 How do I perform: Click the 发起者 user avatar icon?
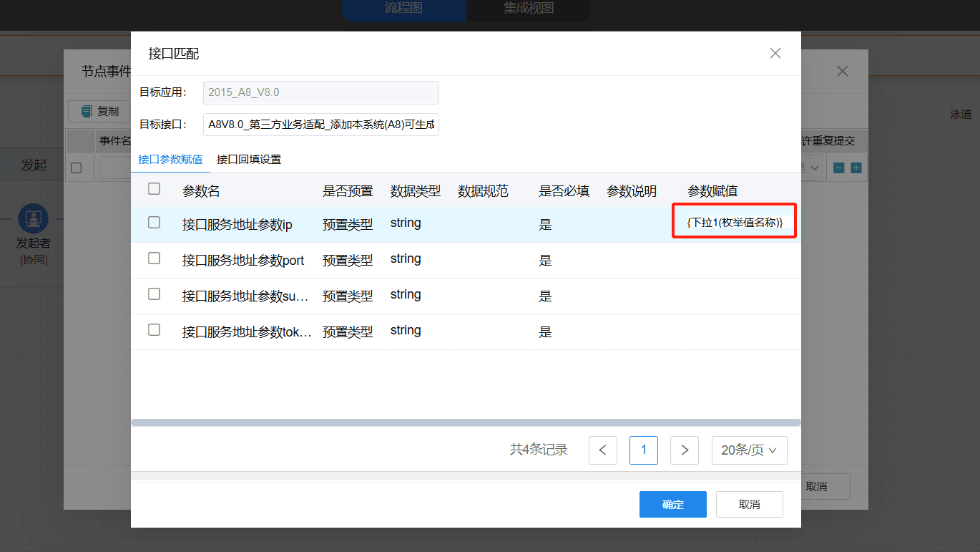(x=33, y=218)
